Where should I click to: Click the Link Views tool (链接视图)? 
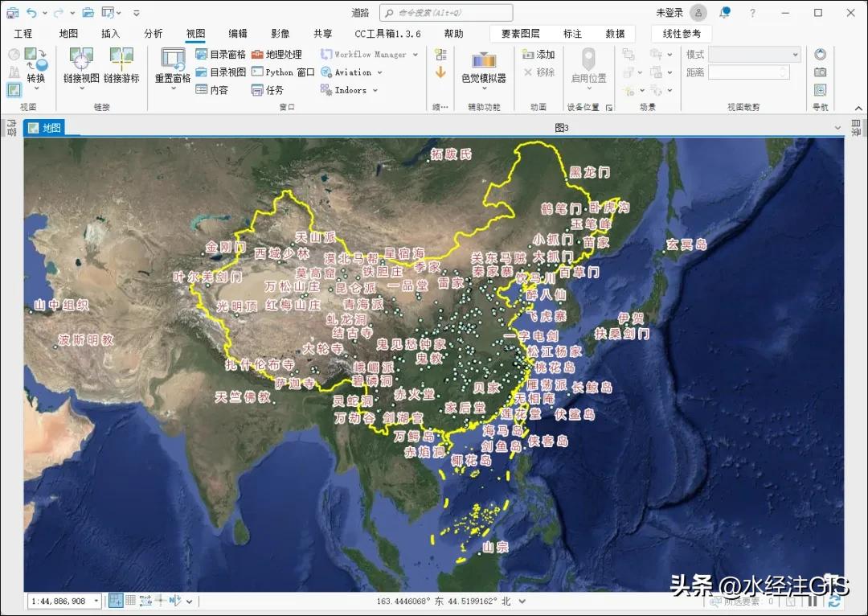point(80,68)
